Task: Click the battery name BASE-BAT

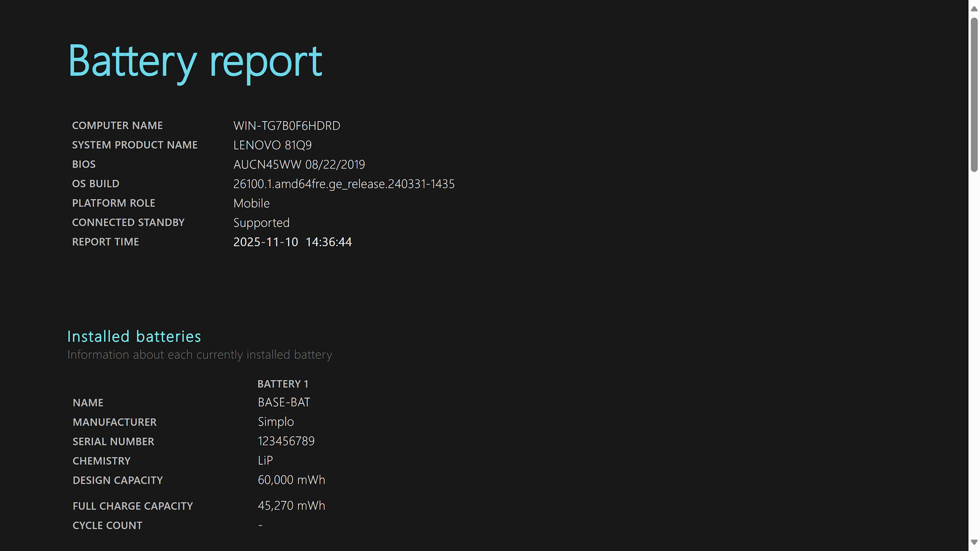Action: coord(284,402)
